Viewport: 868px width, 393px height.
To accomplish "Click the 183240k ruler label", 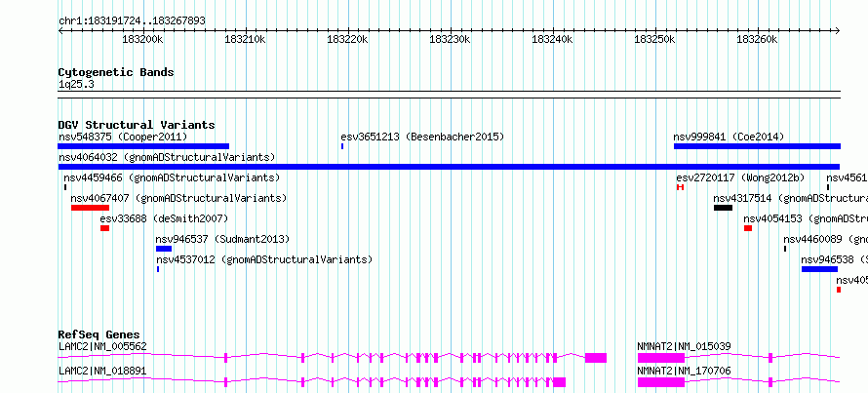I will [x=552, y=39].
